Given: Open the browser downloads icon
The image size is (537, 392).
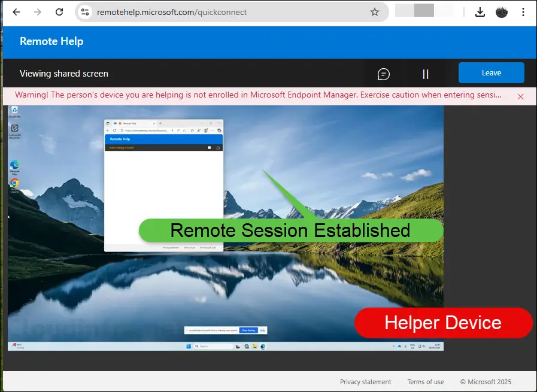Looking at the screenshot, I should pos(480,12).
